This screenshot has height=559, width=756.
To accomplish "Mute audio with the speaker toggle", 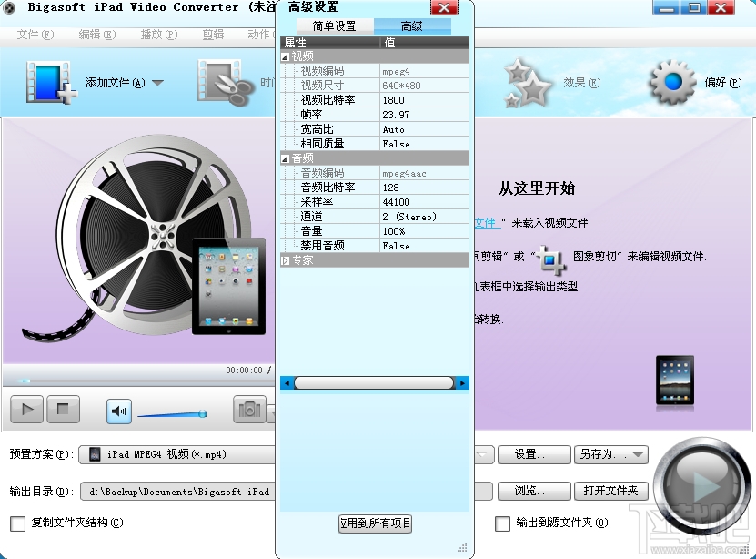I will point(118,411).
